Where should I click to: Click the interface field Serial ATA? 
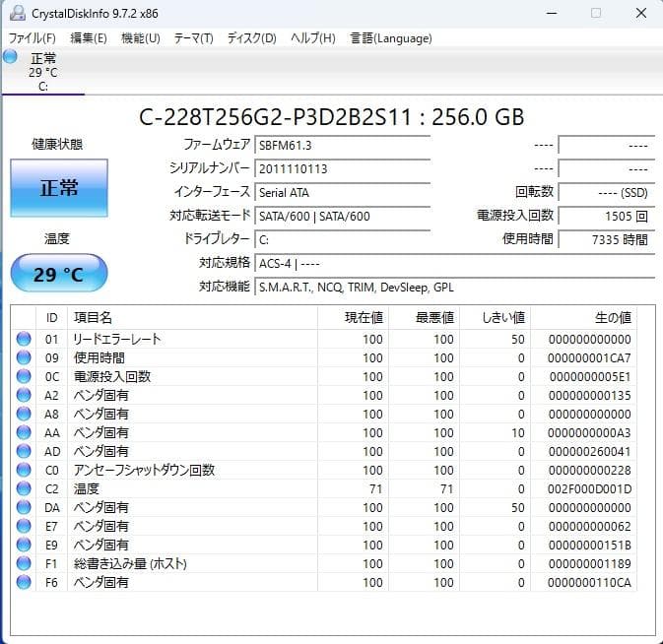[343, 193]
